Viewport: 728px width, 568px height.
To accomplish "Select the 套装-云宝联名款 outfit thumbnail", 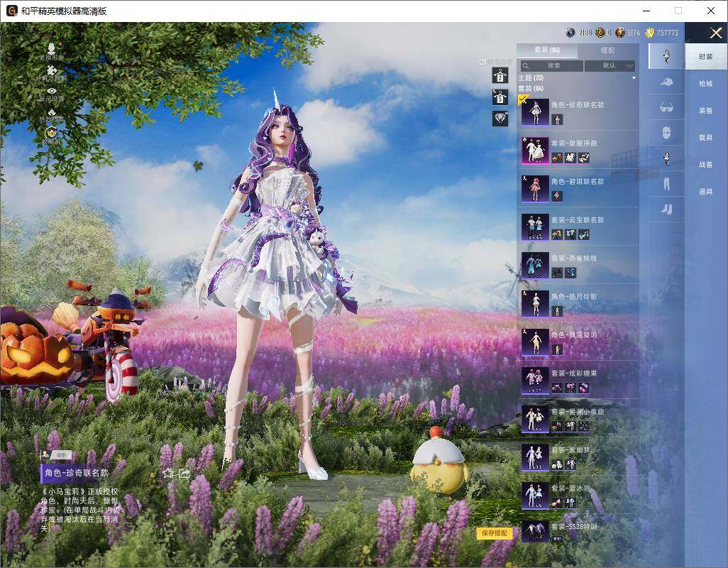I will 535,226.
